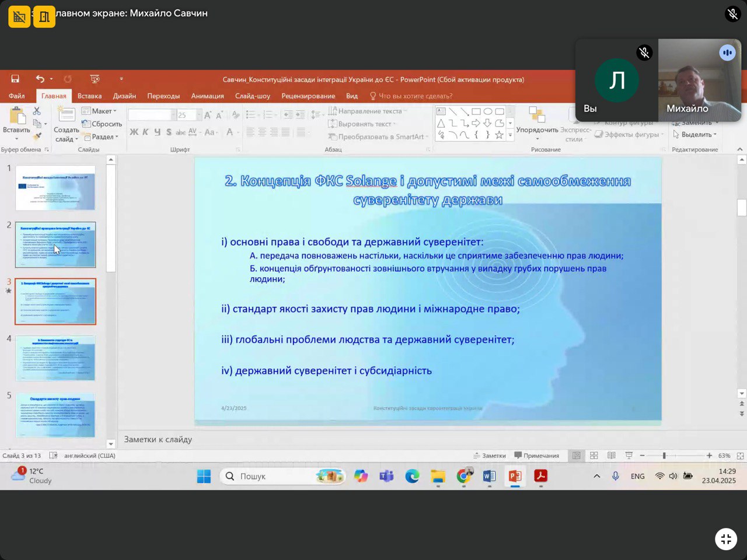The height and width of the screenshot is (560, 747).
Task: Open Microsoft Edge from taskbar
Action: click(413, 477)
